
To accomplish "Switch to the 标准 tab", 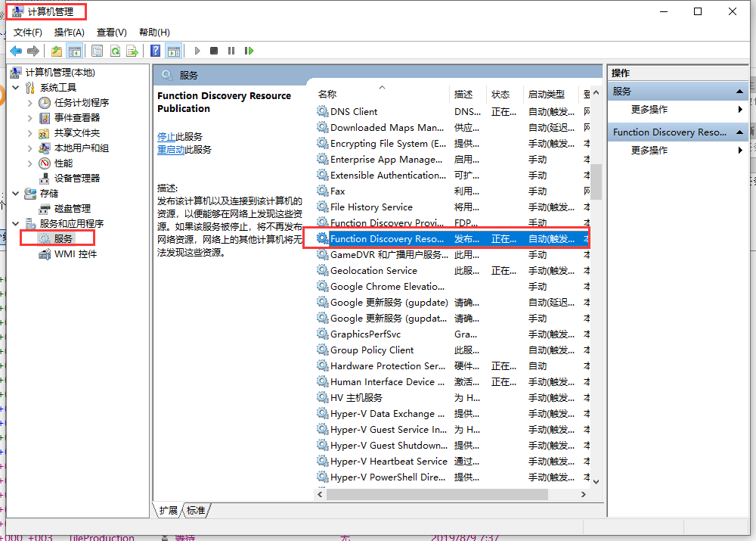I will (196, 511).
